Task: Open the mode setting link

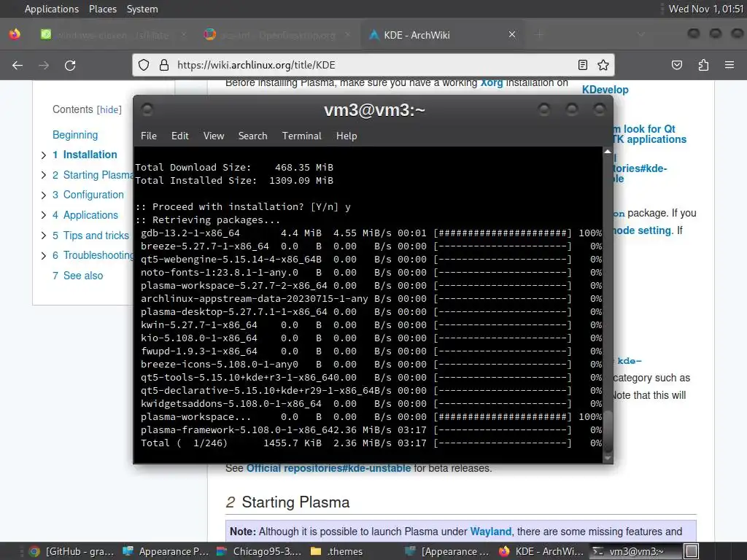Action: 642,230
